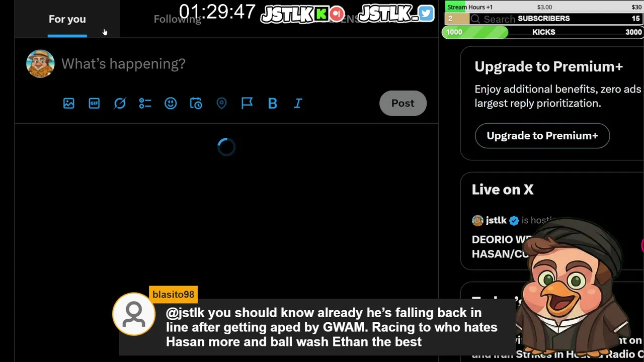Screen dimensions: 644x362
Task: Click the disabled Post button
Action: pos(403,103)
